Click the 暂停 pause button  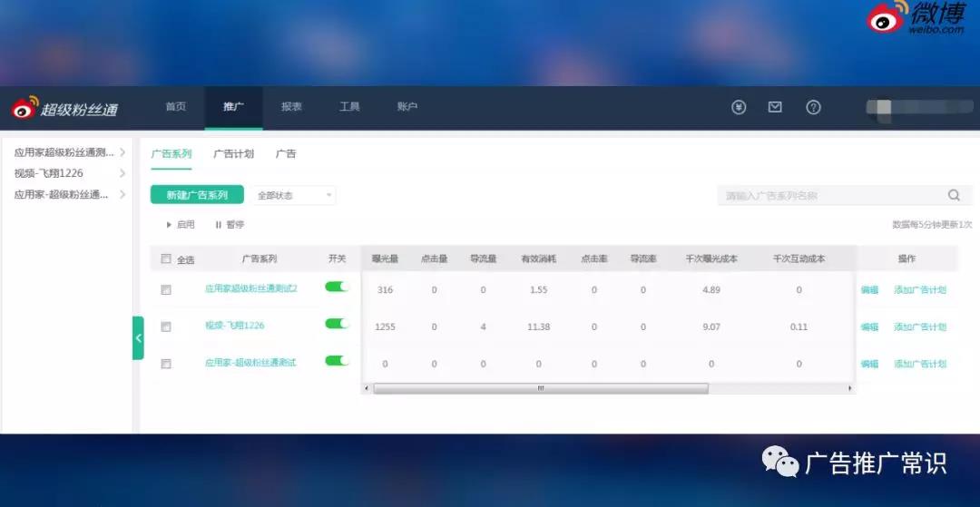pos(230,225)
